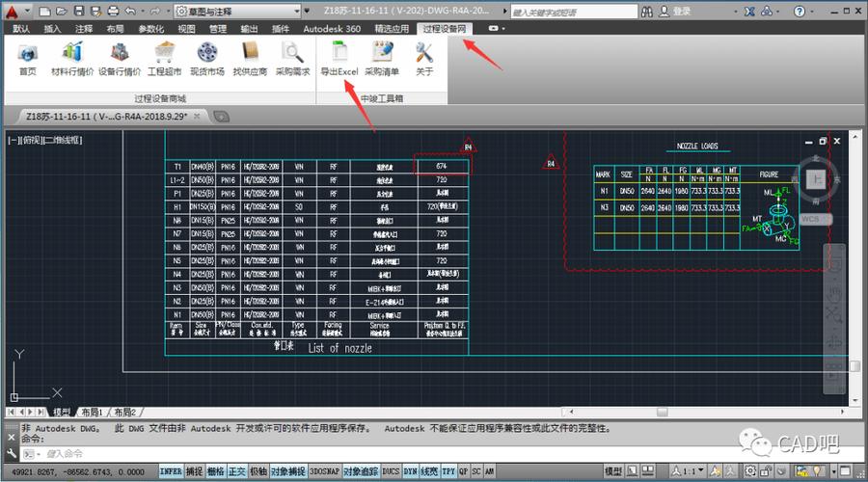Click the Open file folder icon

click(62, 11)
